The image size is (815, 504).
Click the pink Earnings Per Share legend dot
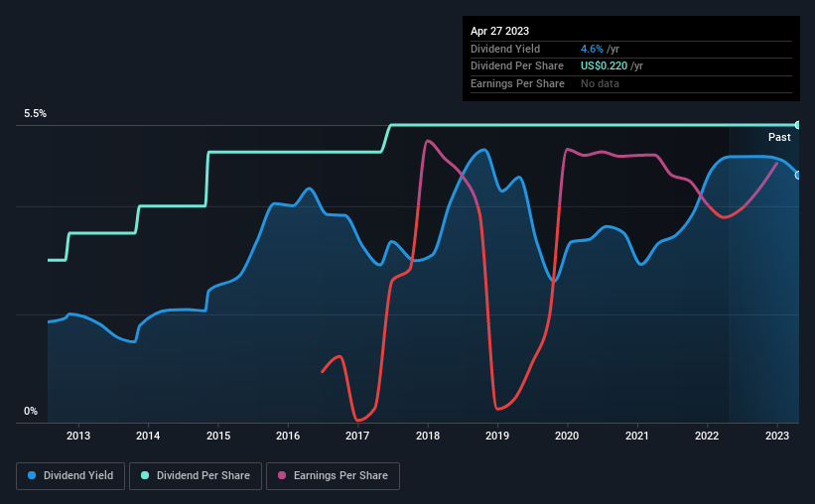[x=282, y=475]
